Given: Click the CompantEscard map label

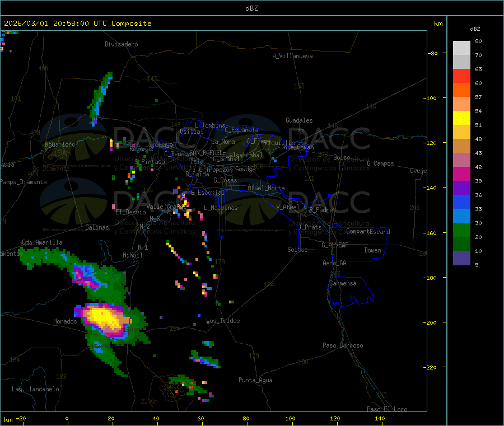Looking at the screenshot, I should coord(368,232).
